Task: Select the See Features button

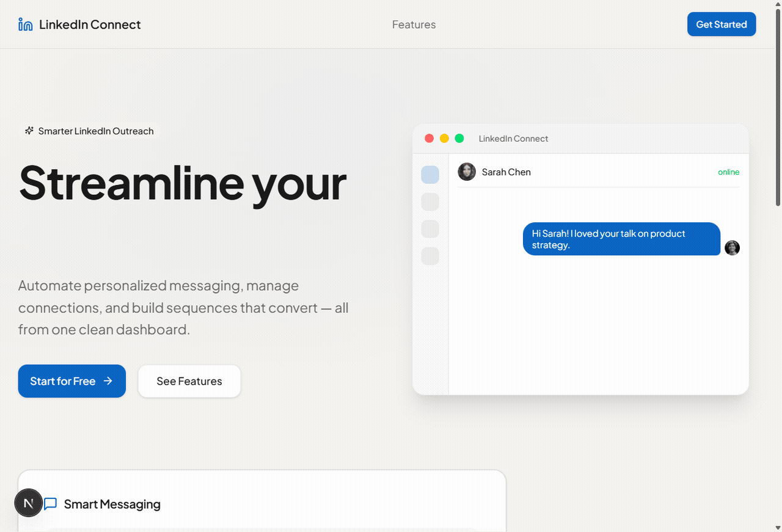Action: pyautogui.click(x=189, y=381)
